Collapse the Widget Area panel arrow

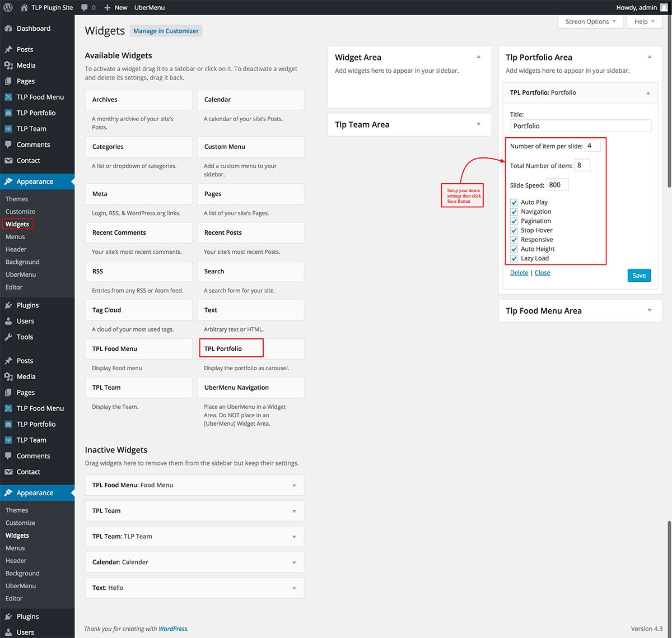pyautogui.click(x=479, y=57)
